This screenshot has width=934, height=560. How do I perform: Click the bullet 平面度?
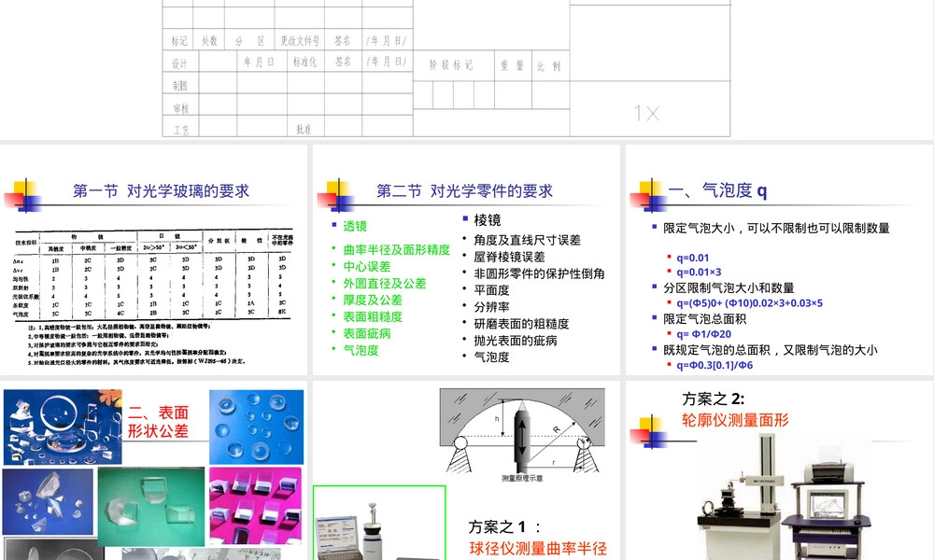pos(491,290)
